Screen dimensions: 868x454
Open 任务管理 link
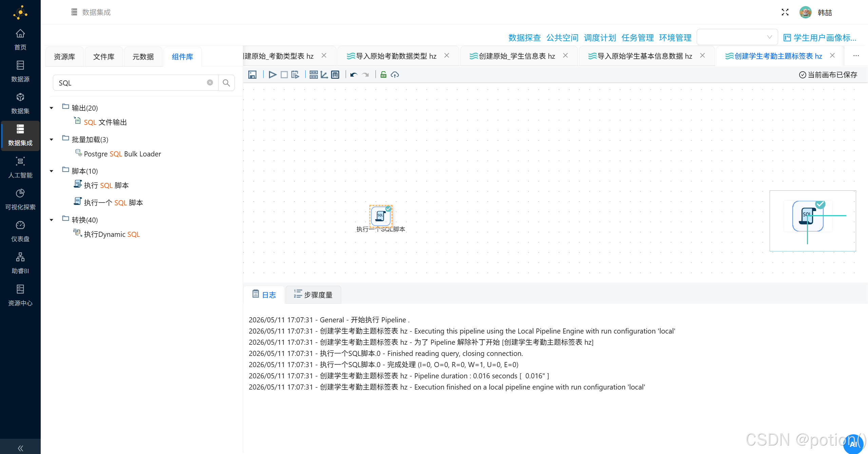pyautogui.click(x=637, y=38)
